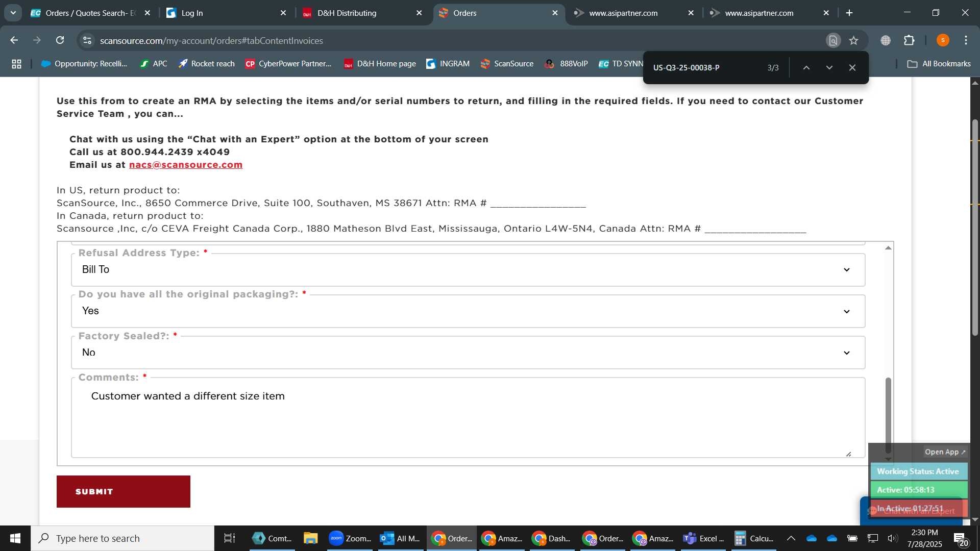The width and height of the screenshot is (980, 551).
Task: Click the browser forward arrow
Action: 37,40
